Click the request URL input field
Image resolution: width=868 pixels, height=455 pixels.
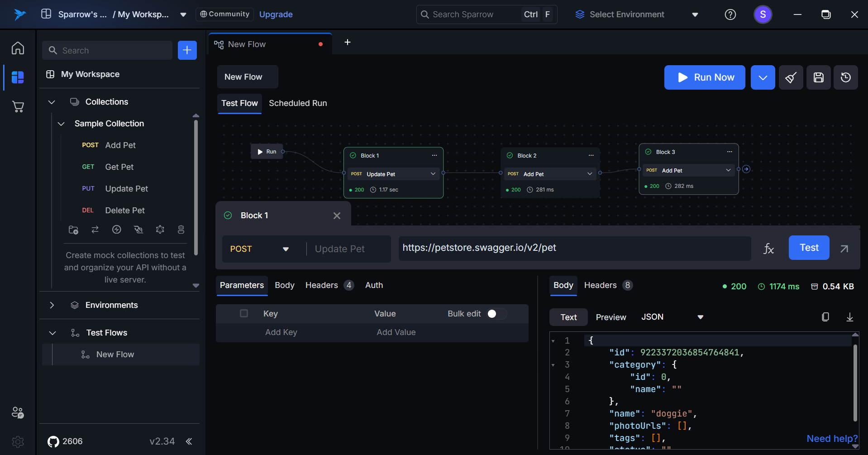574,248
